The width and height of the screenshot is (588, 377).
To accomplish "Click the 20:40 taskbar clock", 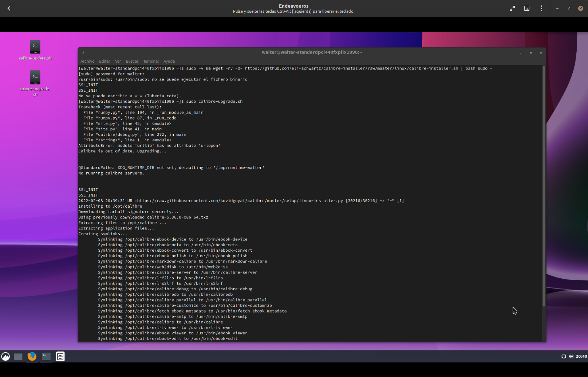I will coord(581,357).
